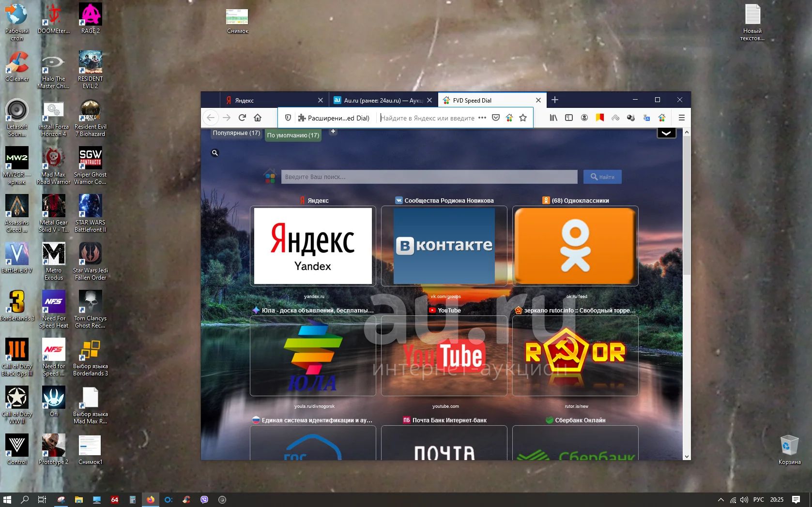Viewport: 812px width, 507px height.
Task: Open the rutor dial thumbnail
Action: (x=575, y=356)
